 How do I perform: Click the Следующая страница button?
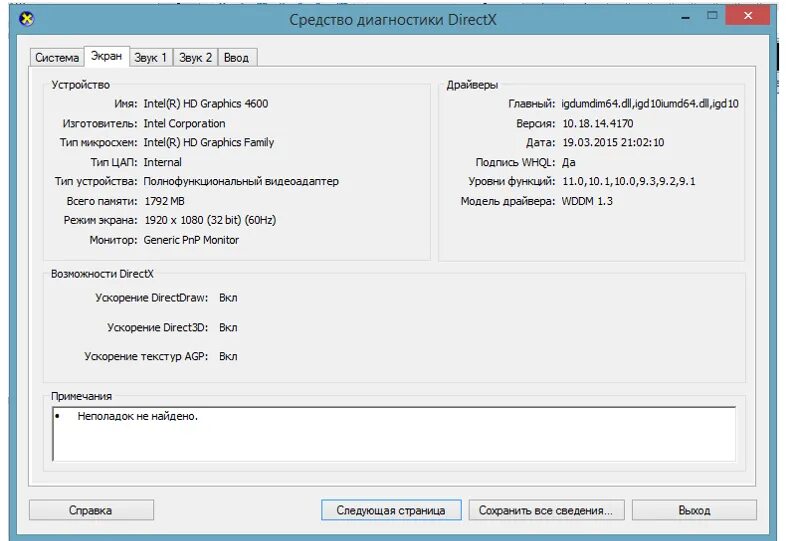(x=391, y=510)
